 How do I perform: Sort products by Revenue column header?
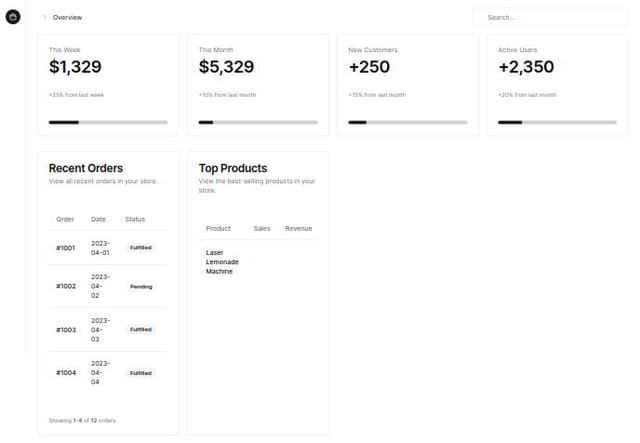tap(298, 228)
